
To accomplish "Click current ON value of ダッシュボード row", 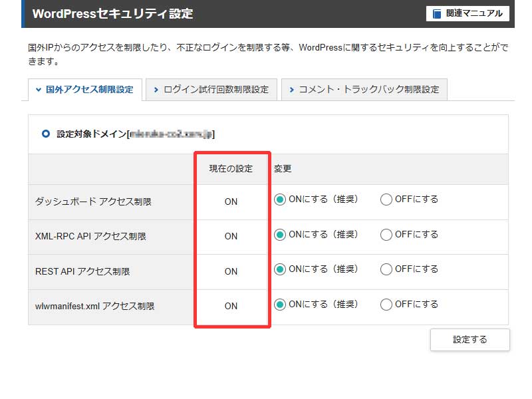I will click(231, 201).
